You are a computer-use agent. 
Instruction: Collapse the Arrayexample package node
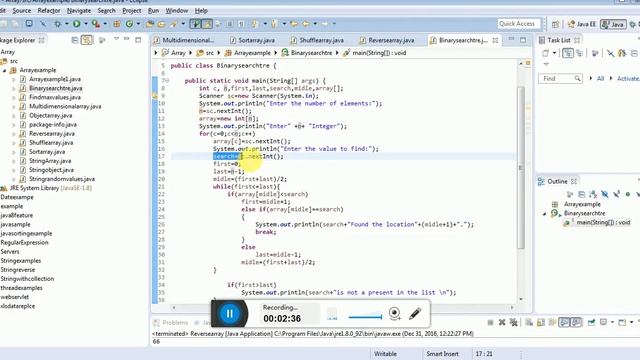[5, 70]
